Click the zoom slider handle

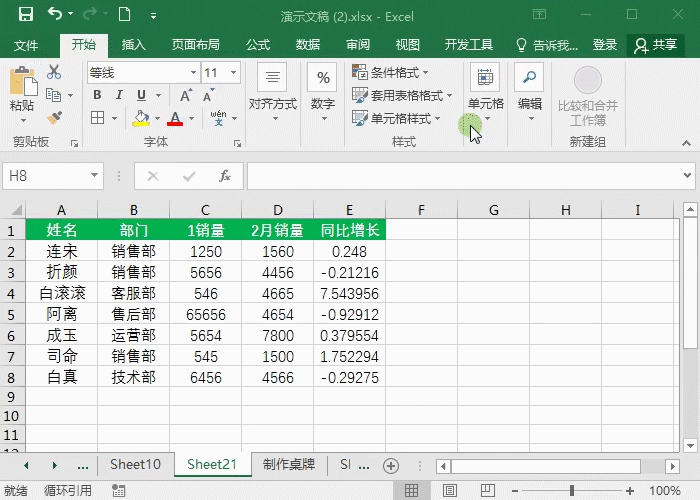tap(571, 490)
